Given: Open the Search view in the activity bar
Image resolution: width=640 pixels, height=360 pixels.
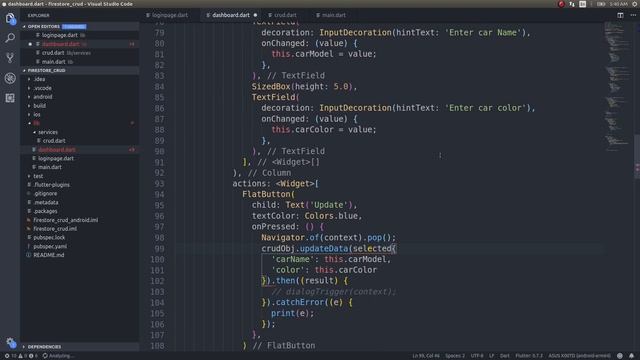Looking at the screenshot, I should click(10, 38).
